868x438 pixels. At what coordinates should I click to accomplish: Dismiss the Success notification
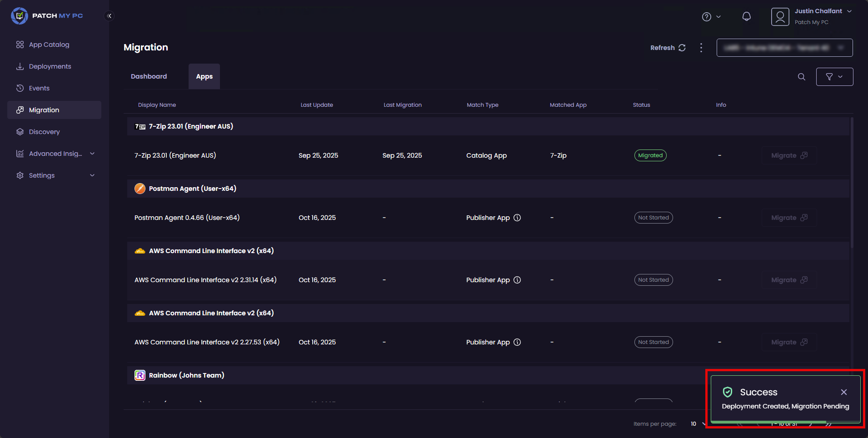(843, 392)
